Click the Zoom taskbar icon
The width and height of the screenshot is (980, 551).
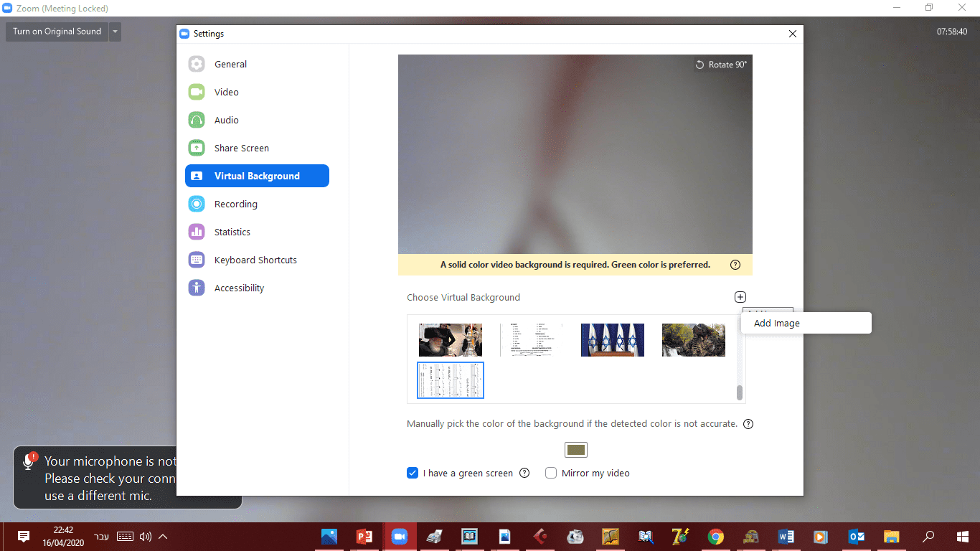point(400,537)
